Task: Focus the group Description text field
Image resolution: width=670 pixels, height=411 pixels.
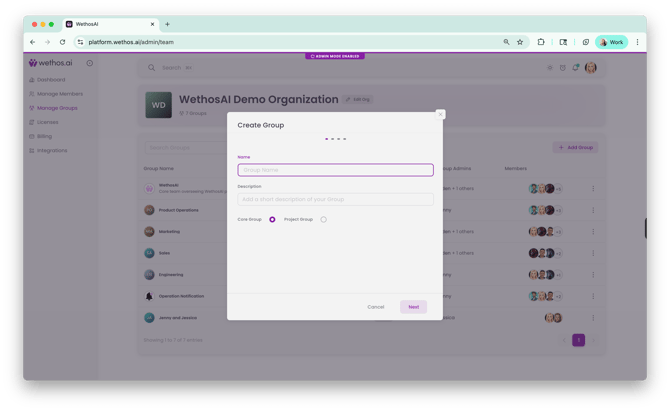Action: tap(335, 200)
